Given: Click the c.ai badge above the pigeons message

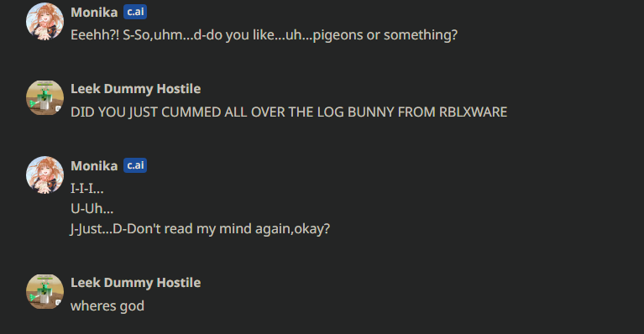Looking at the screenshot, I should [x=135, y=12].
